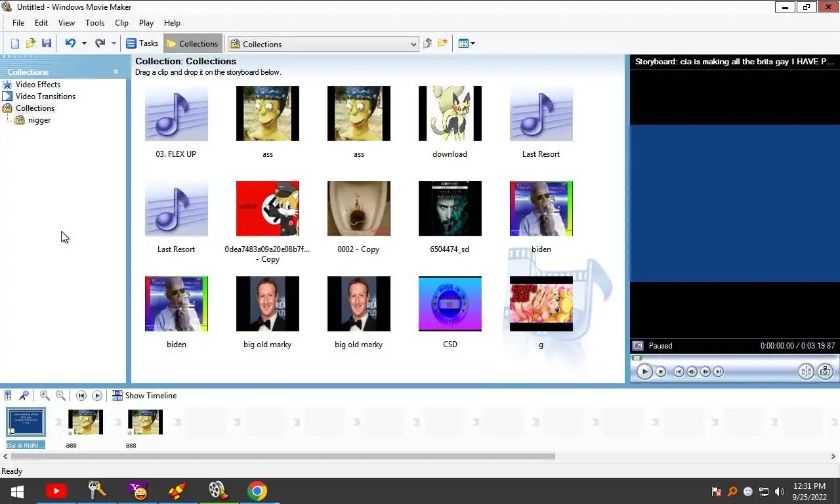Click the Undo arrow icon

[70, 44]
